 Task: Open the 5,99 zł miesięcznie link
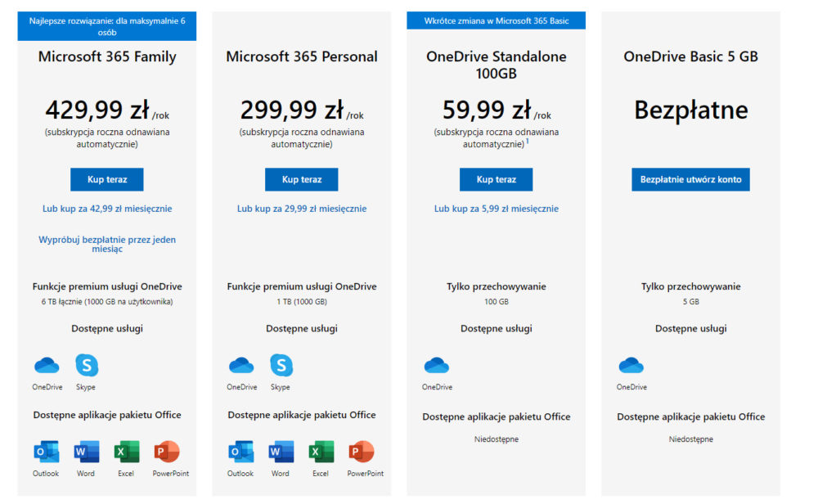click(497, 209)
